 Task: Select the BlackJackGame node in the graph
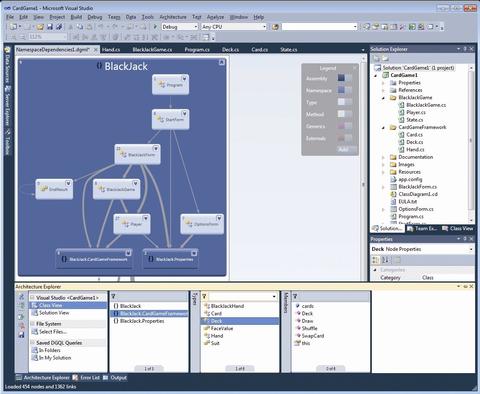[x=116, y=189]
